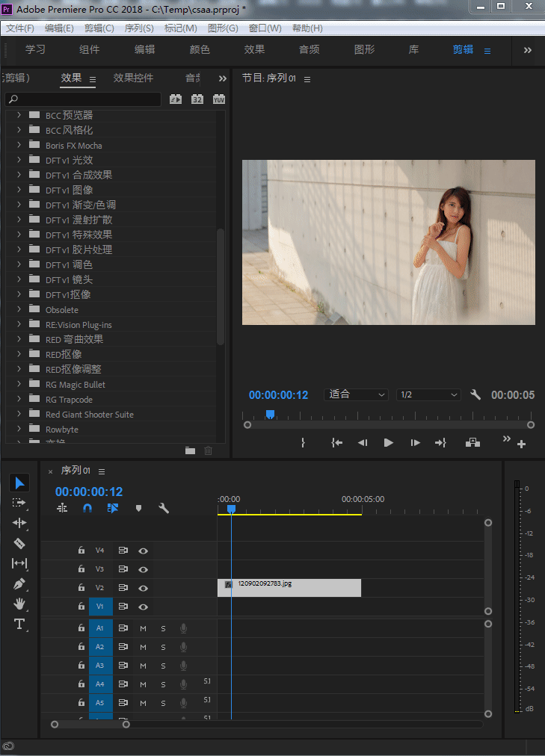This screenshot has height=756, width=545.
Task: Show hidden panel tabs chevron in Effects group
Action: click(x=222, y=78)
